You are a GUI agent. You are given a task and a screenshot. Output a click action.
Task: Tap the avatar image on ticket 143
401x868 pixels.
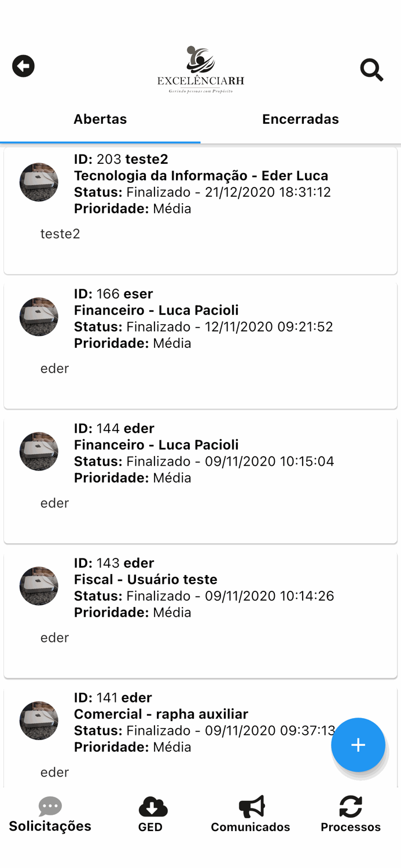pyautogui.click(x=39, y=586)
